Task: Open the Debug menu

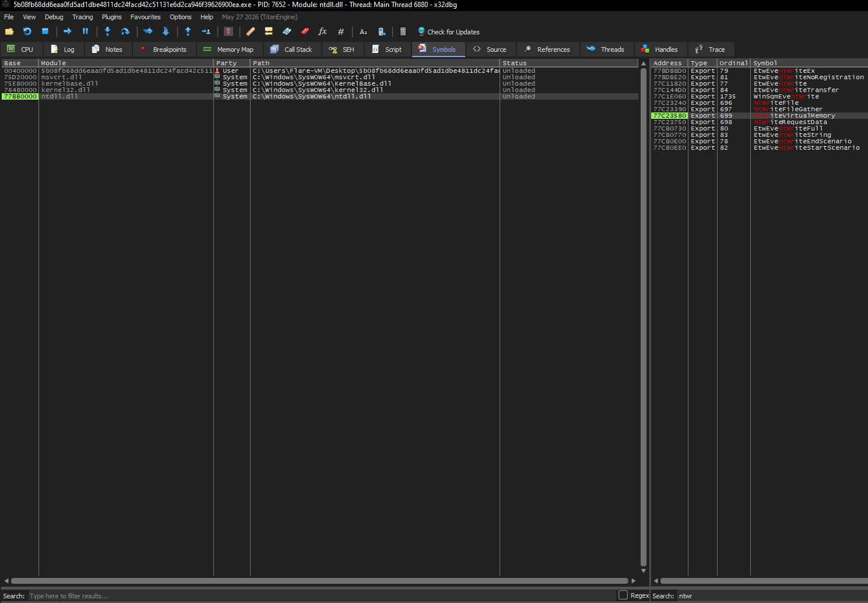Action: tap(54, 17)
